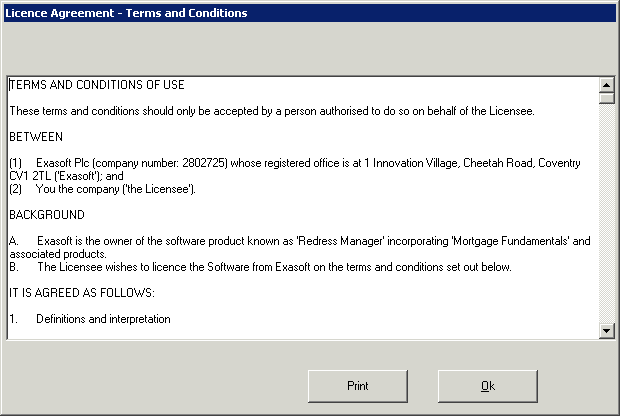Viewport: 620px width, 416px height.
Task: Click the company number 2802725
Action: (x=203, y=163)
